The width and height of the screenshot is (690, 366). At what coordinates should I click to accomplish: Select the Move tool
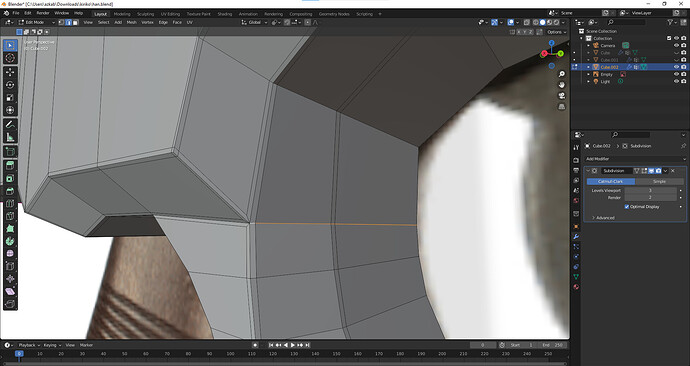(10, 72)
